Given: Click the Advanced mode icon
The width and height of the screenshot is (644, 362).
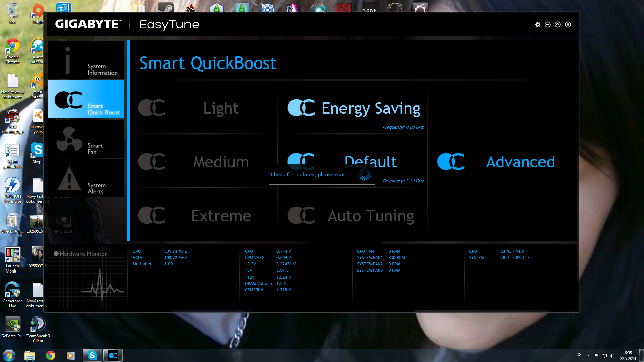Looking at the screenshot, I should (451, 162).
